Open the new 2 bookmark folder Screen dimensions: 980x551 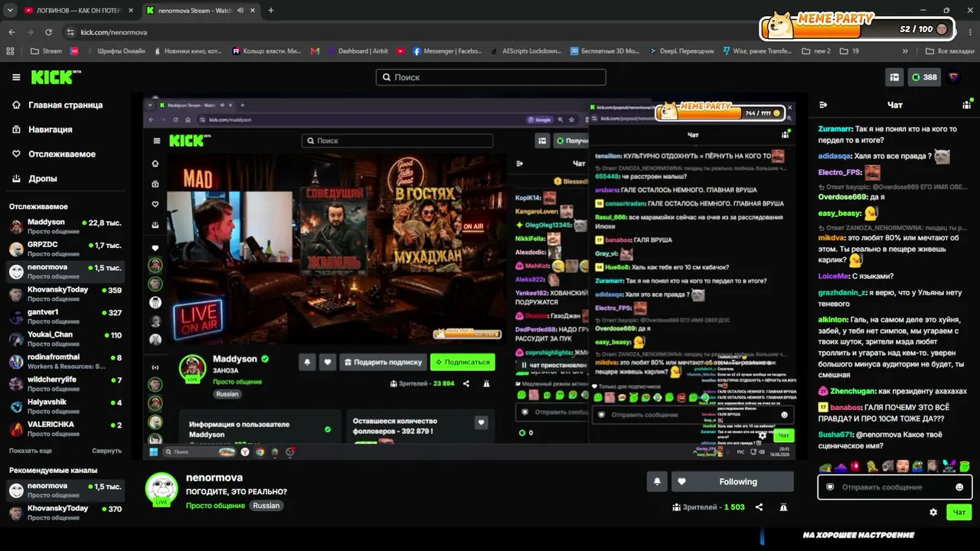point(816,51)
